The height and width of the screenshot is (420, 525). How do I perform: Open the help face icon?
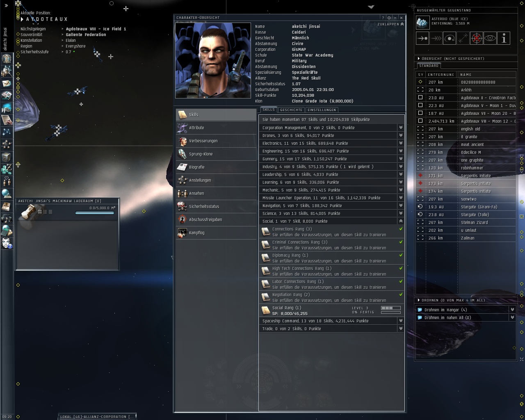point(7,243)
